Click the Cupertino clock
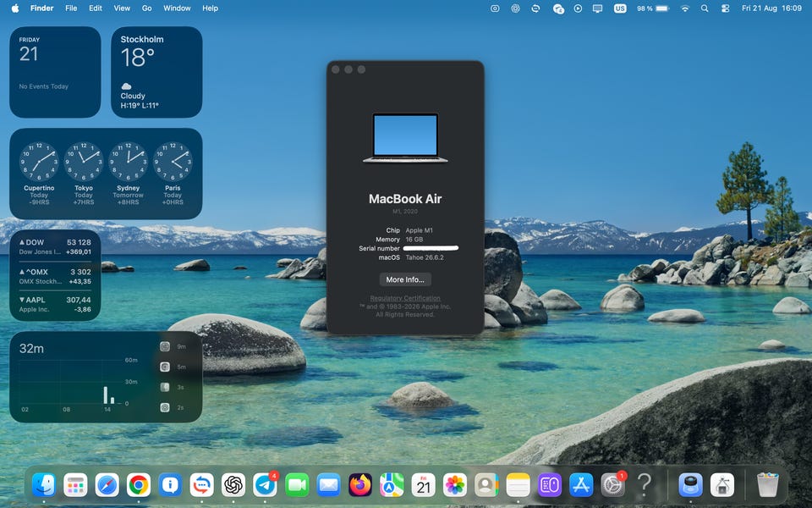 click(39, 161)
